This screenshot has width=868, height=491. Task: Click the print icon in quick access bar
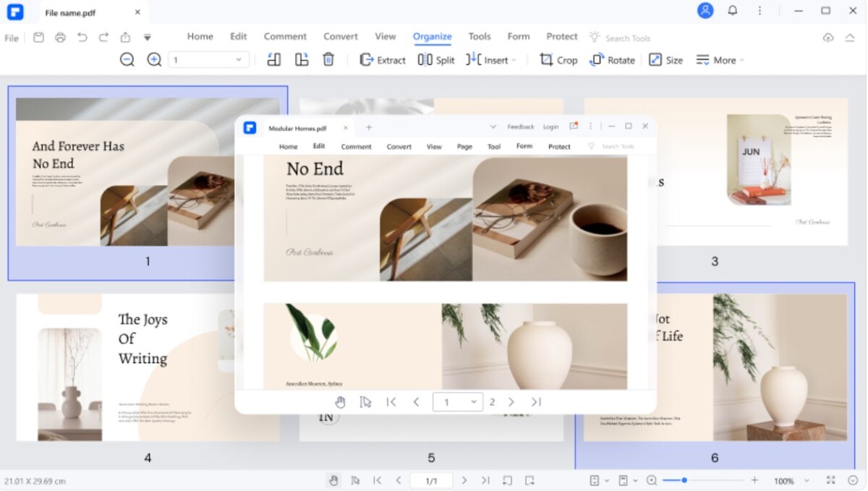pos(60,38)
